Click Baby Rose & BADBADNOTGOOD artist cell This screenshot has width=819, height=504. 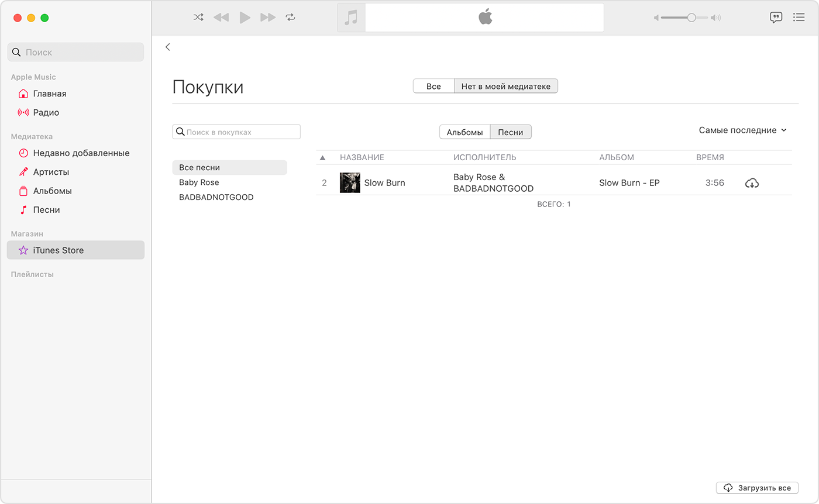(494, 183)
